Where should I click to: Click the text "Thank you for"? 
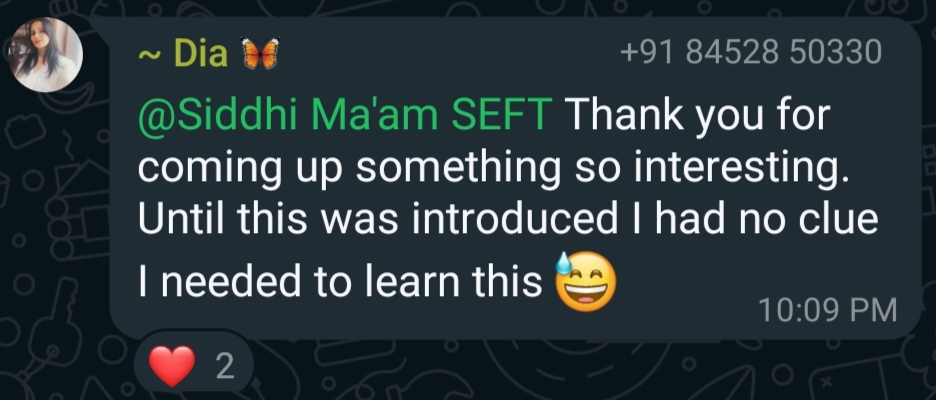point(699,117)
